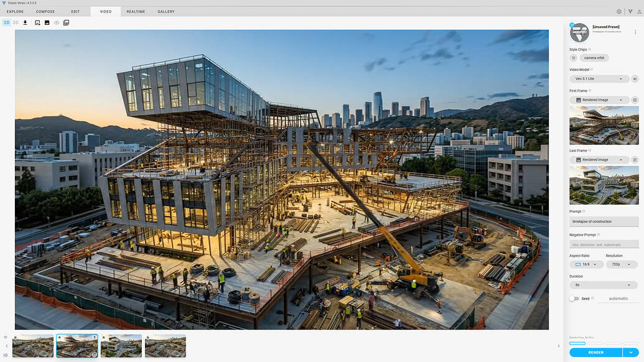Viewport: 644px width, 362px height.
Task: Open the GALLERY tab
Action: tap(166, 11)
